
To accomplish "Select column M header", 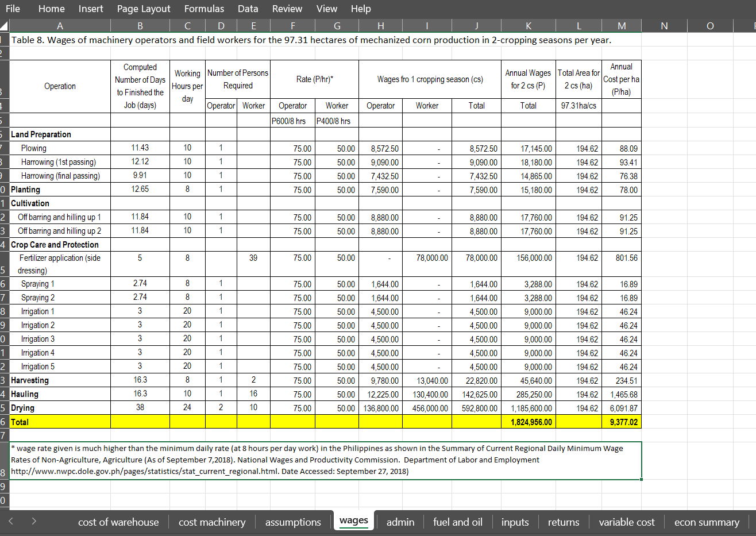I will tap(622, 26).
